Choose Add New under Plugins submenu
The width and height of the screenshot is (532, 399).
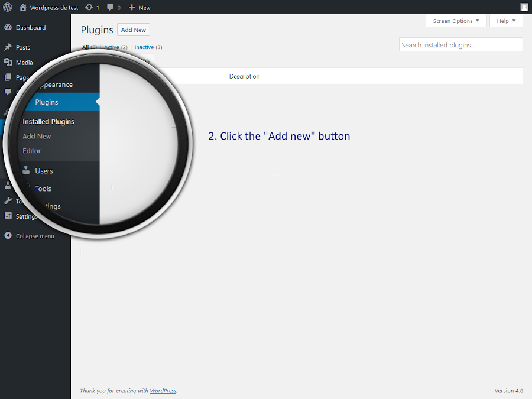click(x=37, y=136)
